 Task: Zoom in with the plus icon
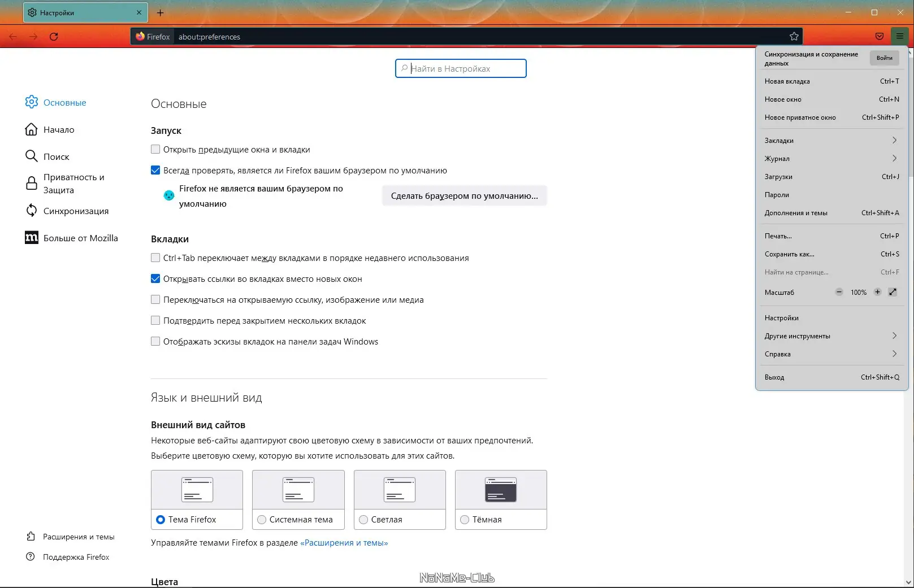[877, 292]
